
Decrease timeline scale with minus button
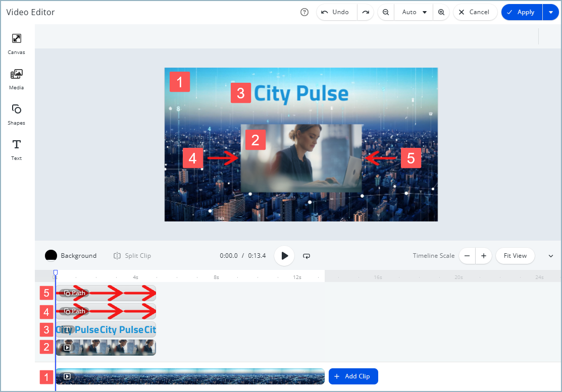[x=467, y=256]
